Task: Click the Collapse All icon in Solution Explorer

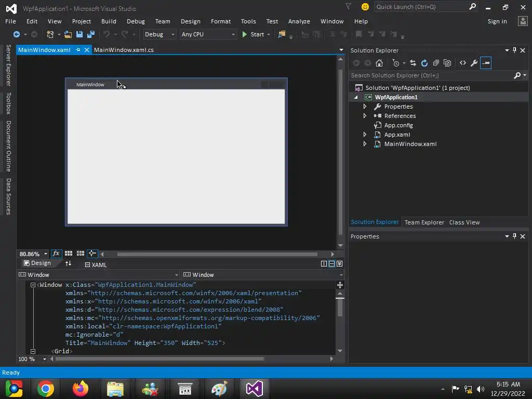Action: [436, 63]
